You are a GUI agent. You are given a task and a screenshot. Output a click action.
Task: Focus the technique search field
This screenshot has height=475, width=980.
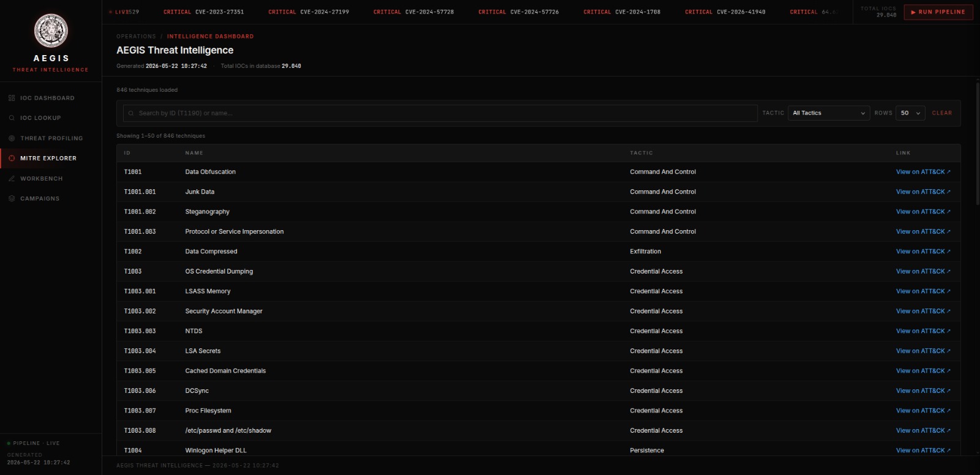440,113
